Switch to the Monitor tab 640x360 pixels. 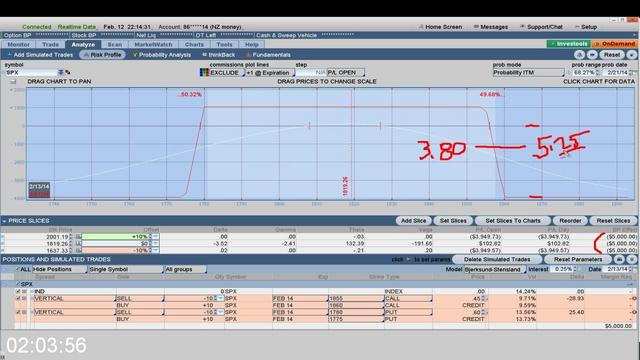(x=19, y=44)
